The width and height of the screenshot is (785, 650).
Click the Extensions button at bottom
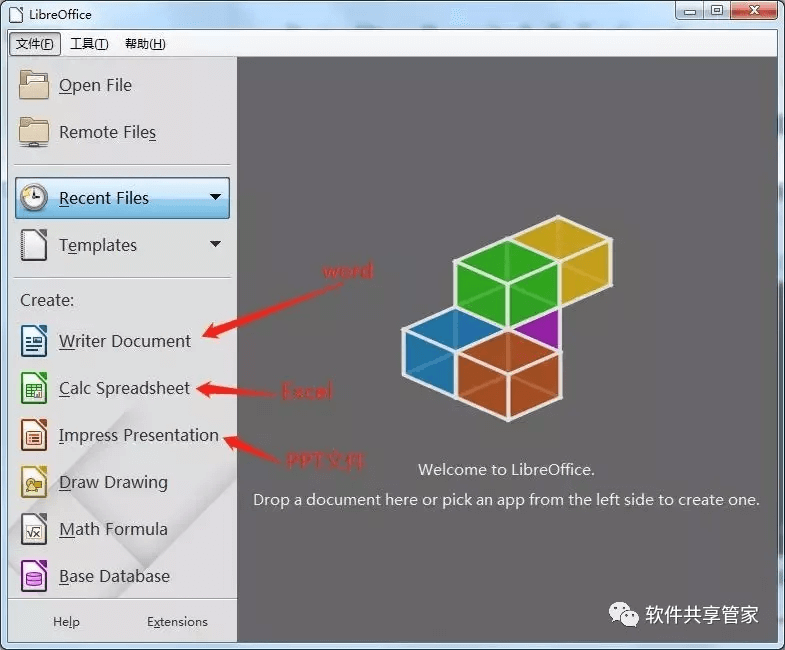(177, 621)
